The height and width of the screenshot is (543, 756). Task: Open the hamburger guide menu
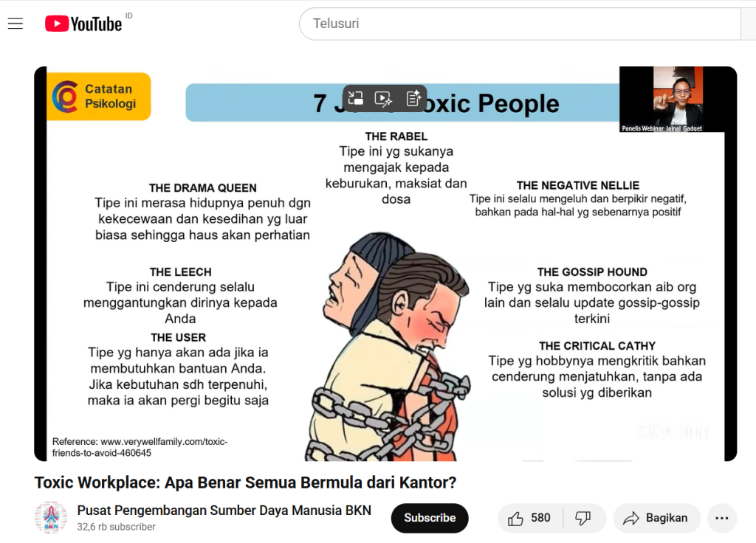(x=16, y=23)
